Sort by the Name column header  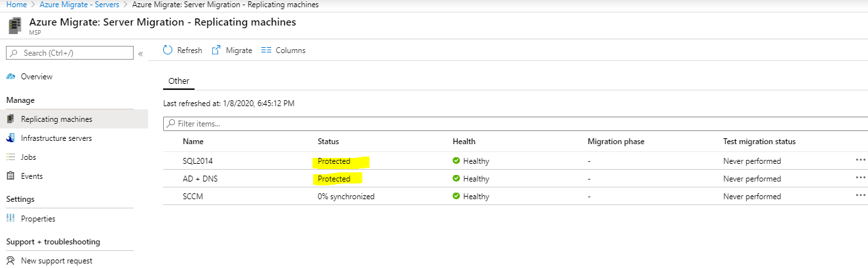pyautogui.click(x=194, y=142)
